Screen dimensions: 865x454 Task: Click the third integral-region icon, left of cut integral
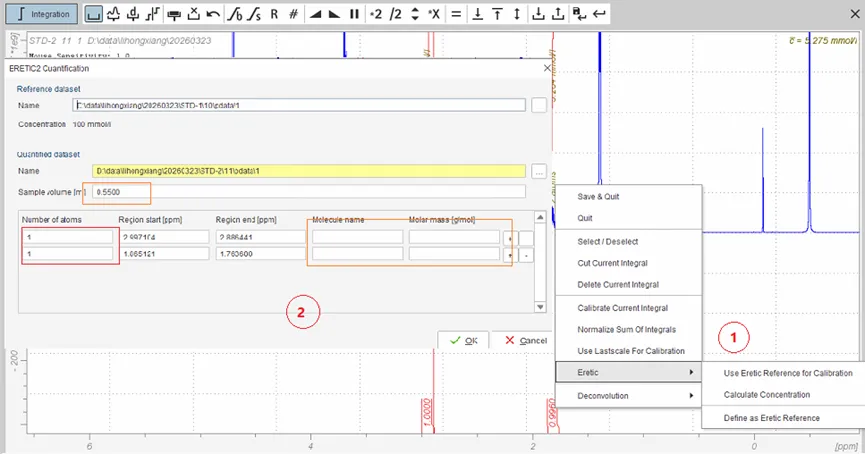(133, 14)
